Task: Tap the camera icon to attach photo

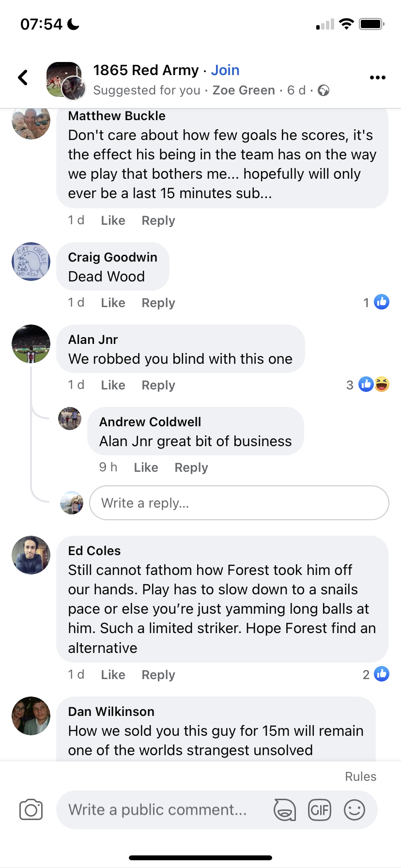Action: coord(31,810)
